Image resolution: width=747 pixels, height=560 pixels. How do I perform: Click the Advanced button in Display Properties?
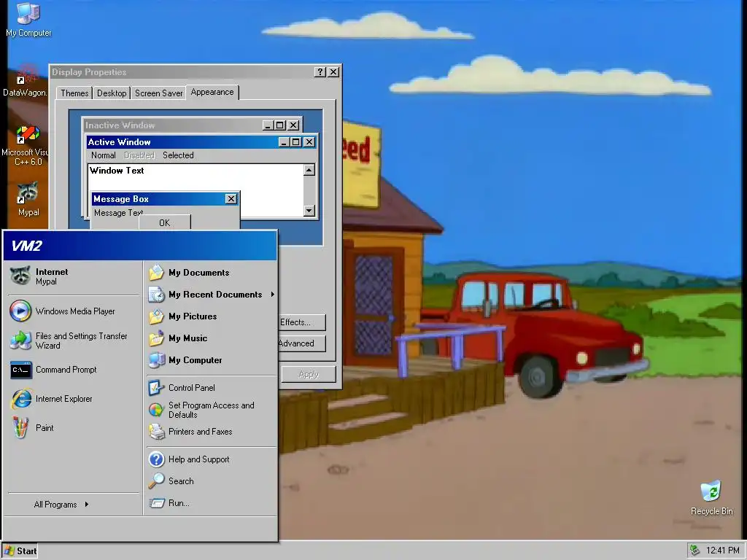click(x=302, y=343)
